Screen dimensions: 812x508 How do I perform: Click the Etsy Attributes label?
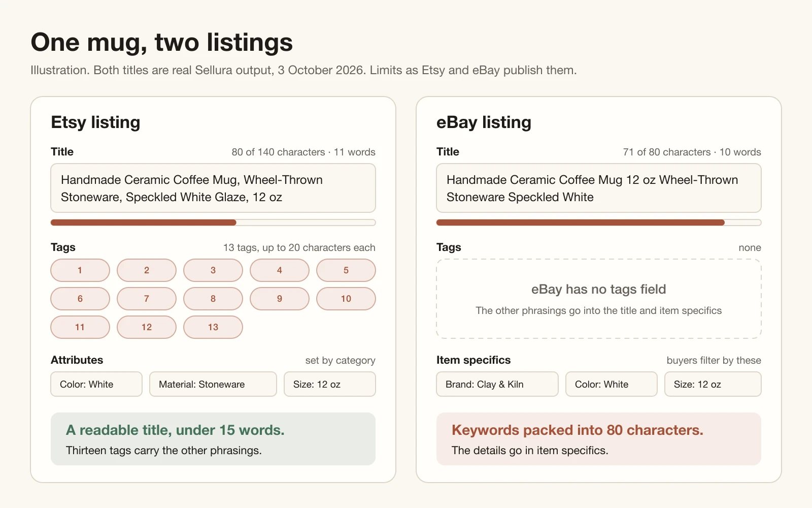coord(77,360)
